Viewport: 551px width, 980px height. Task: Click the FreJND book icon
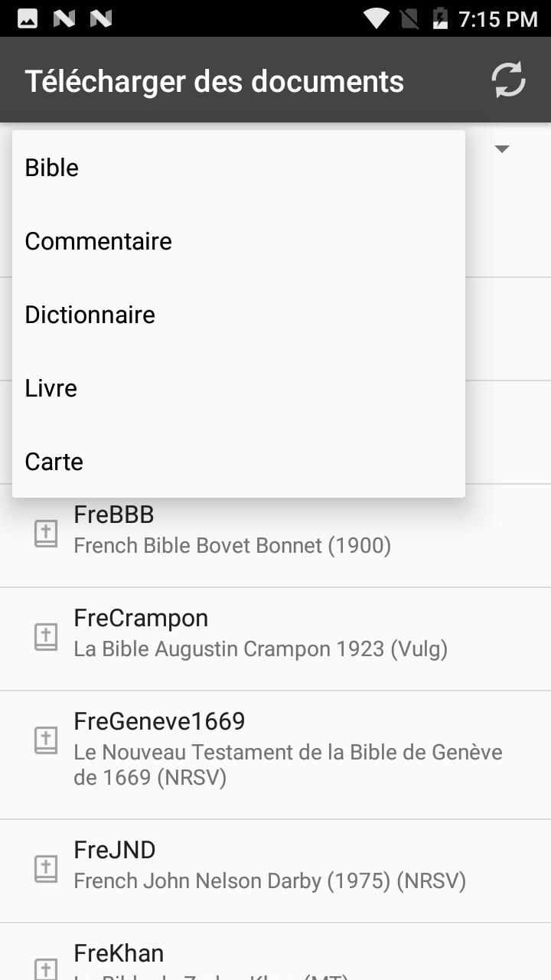coord(46,869)
